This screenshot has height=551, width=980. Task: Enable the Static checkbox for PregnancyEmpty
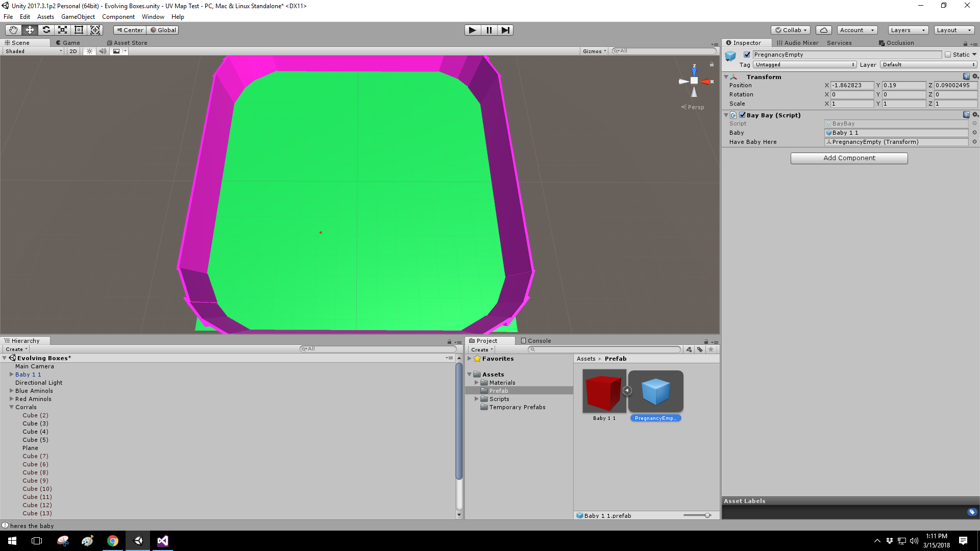coord(948,55)
